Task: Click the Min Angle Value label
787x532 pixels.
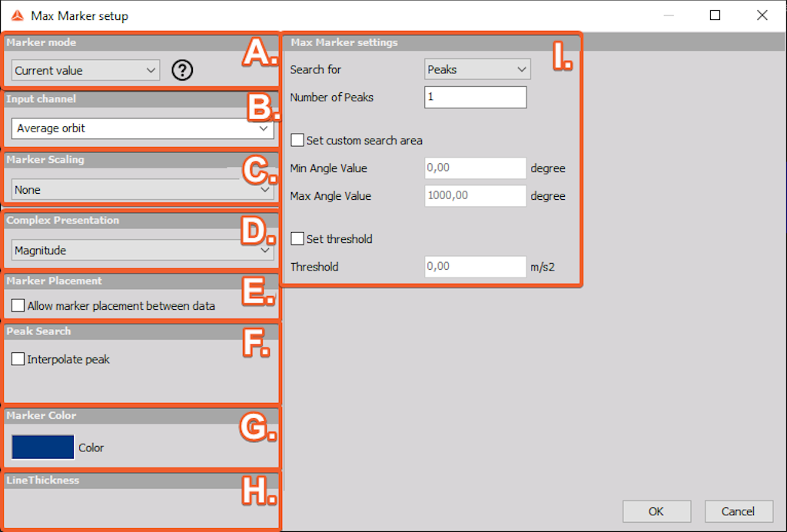Action: click(x=329, y=168)
